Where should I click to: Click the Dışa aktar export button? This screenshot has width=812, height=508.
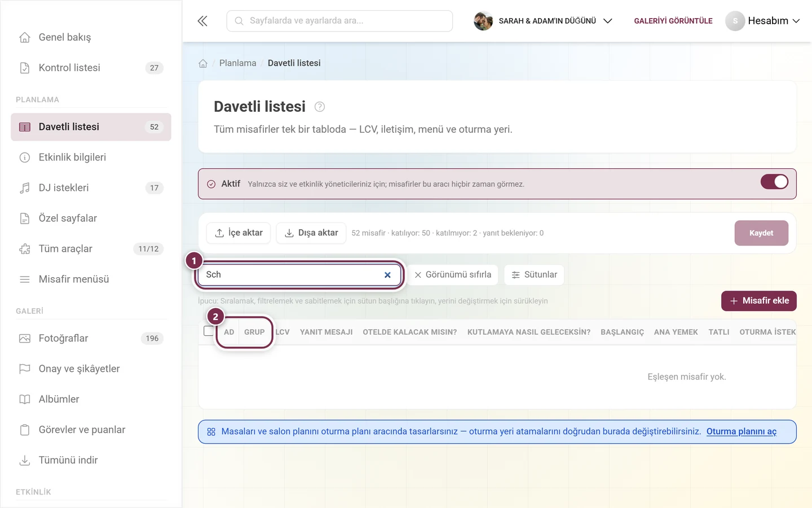311,233
